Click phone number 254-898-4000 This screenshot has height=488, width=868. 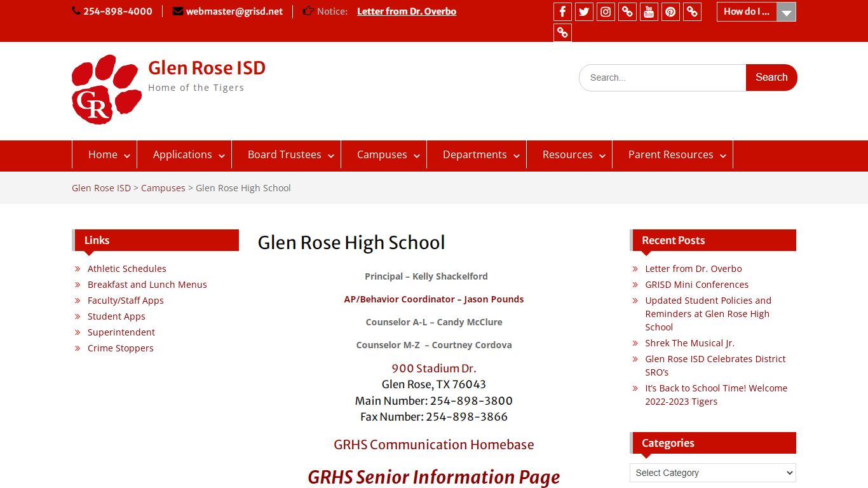point(118,11)
